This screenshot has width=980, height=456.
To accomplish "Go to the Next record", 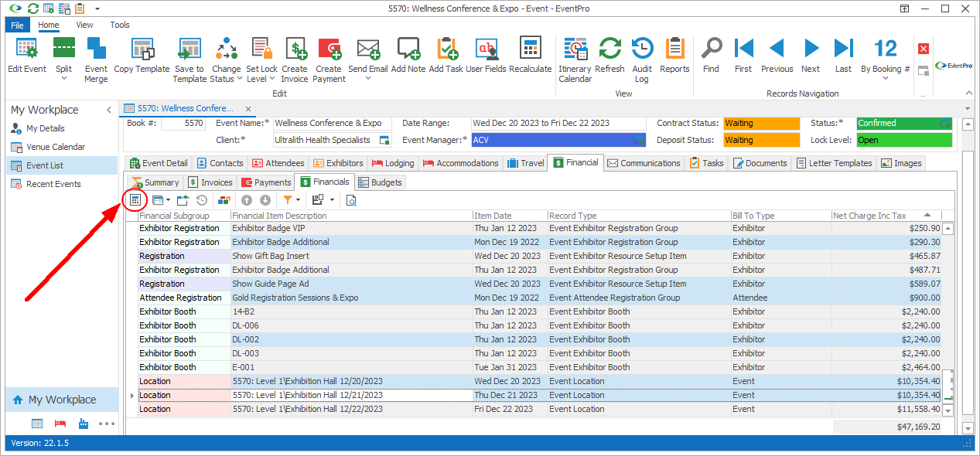I will (x=811, y=56).
